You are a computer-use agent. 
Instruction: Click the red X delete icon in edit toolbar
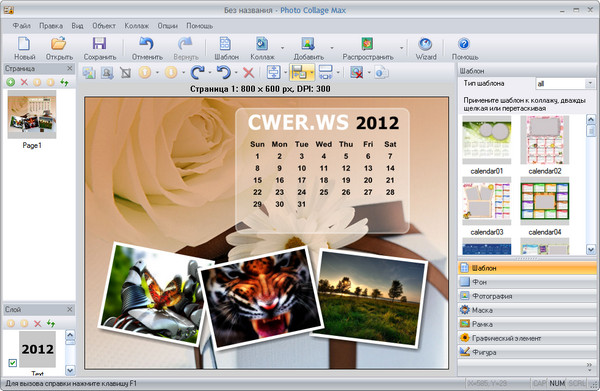(x=249, y=72)
